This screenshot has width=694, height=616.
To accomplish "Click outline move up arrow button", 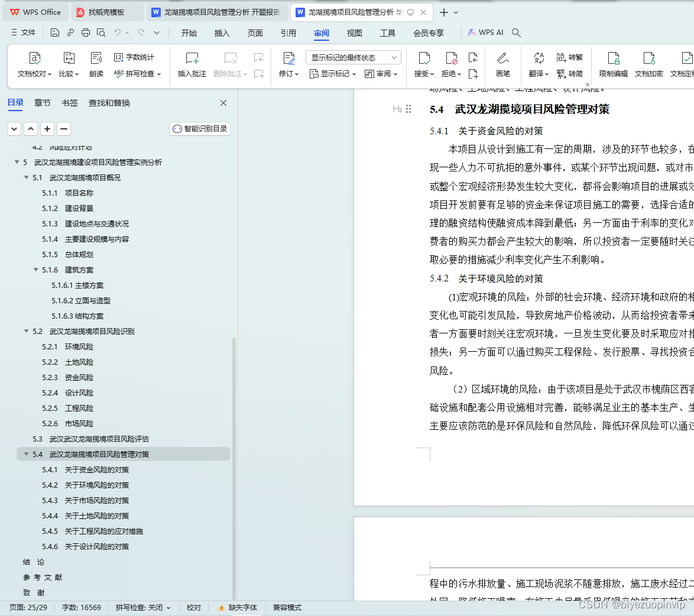I will [31, 129].
